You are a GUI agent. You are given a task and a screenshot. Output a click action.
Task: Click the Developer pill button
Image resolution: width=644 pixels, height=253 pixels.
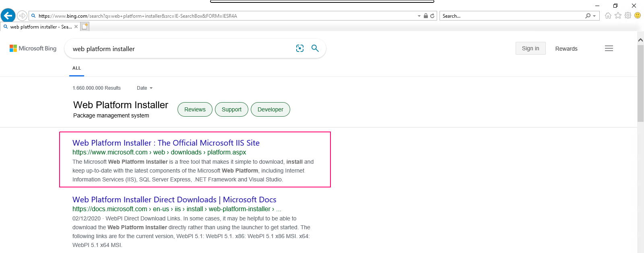tap(270, 109)
